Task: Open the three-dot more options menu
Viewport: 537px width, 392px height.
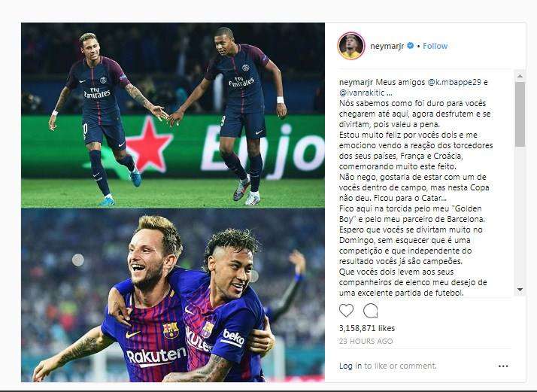Action: [503, 366]
